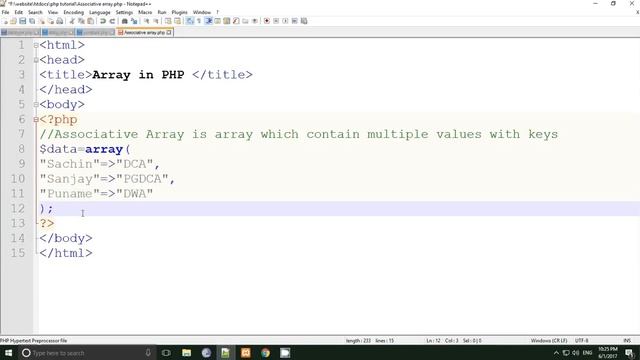Click the volume speaker tray icon

tap(576, 353)
